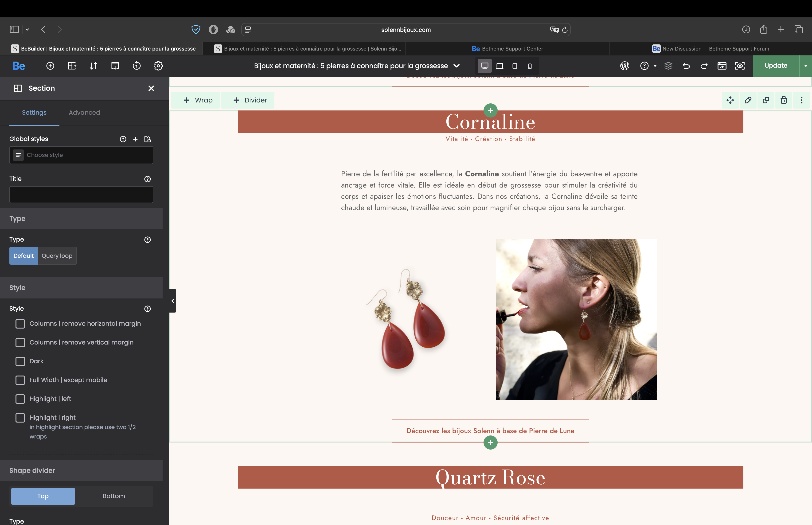
Task: Collapse the Shape divider section header
Action: [x=81, y=470]
